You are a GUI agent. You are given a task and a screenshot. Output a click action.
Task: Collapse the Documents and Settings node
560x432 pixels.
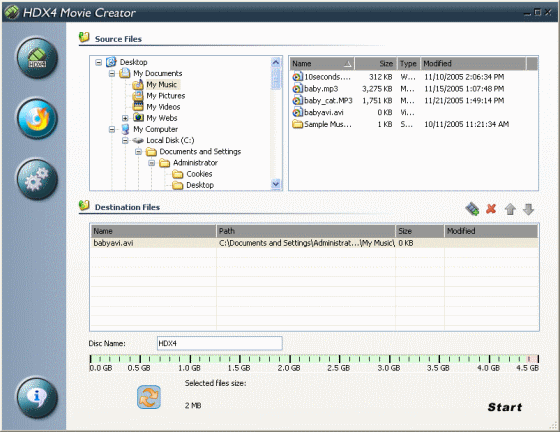138,152
